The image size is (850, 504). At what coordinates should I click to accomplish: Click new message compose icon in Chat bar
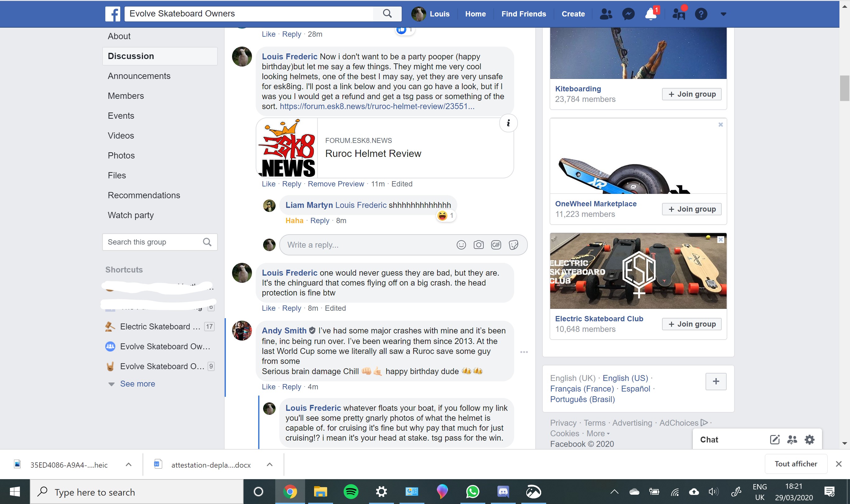(775, 440)
